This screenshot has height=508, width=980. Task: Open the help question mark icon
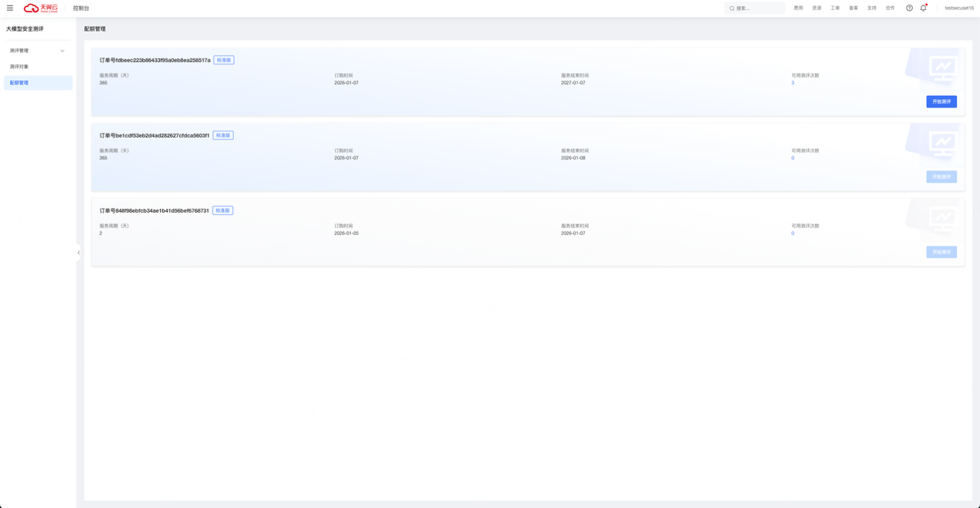click(x=909, y=8)
